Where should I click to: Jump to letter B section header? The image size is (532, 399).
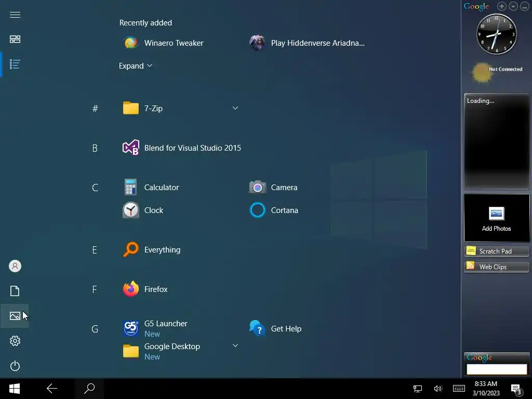pos(95,148)
